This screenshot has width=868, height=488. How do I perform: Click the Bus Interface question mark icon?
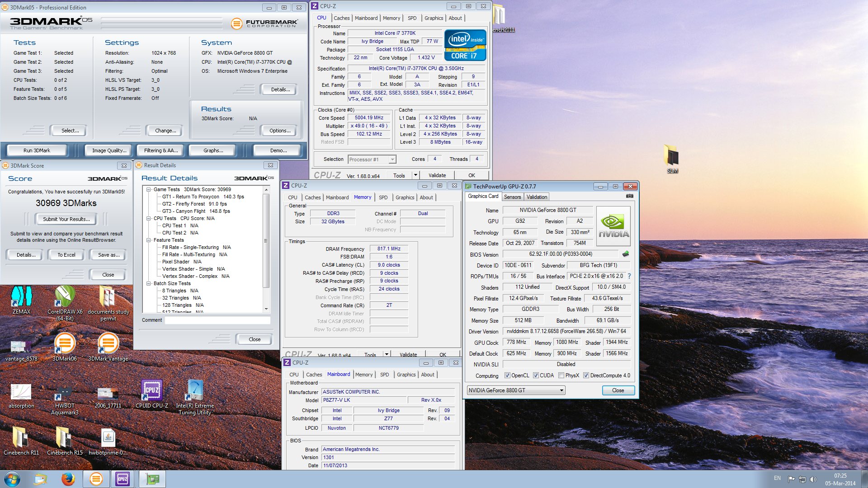tap(629, 276)
